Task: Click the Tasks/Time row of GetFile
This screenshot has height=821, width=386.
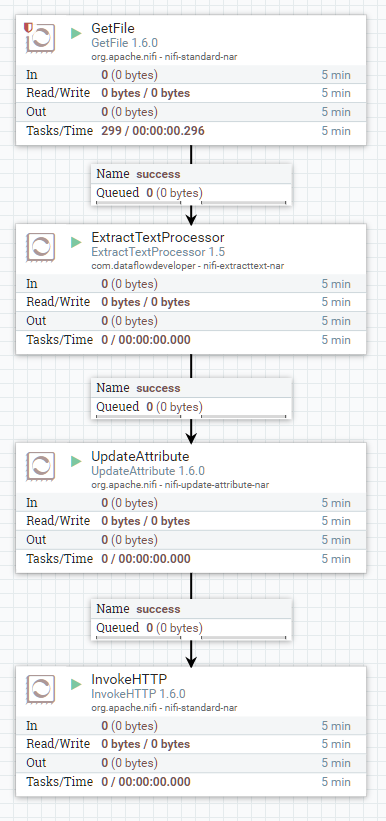Action: click(x=191, y=131)
